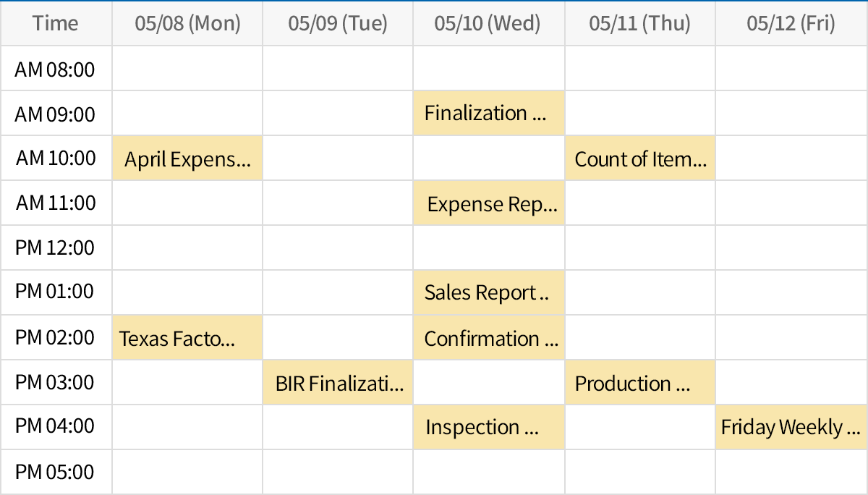
Task: Select the 05/11 (Thu) column header
Action: coord(639,24)
